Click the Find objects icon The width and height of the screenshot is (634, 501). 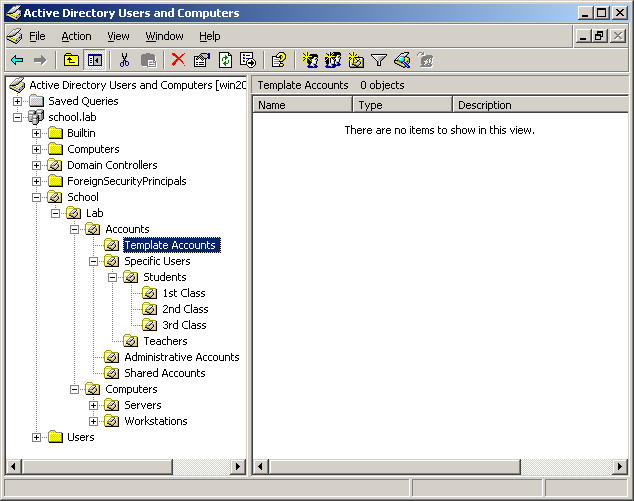(402, 60)
